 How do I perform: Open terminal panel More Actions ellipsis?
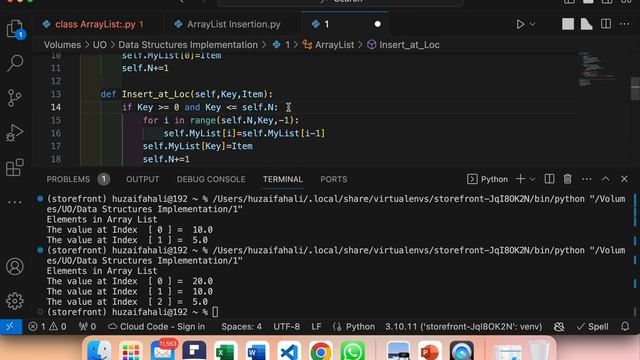(x=587, y=179)
